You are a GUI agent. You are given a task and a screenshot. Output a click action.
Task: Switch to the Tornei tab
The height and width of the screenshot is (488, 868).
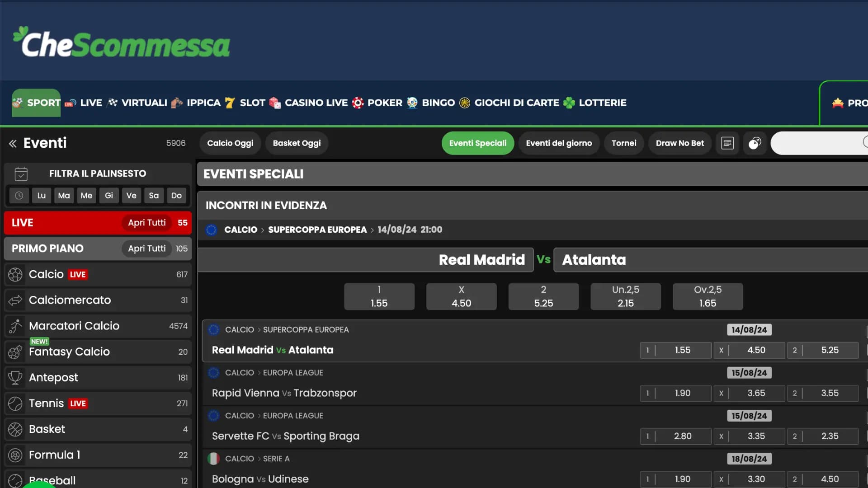pyautogui.click(x=623, y=143)
